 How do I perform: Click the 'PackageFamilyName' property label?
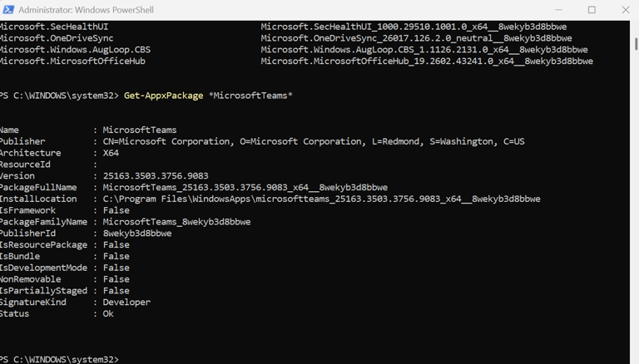coord(43,222)
